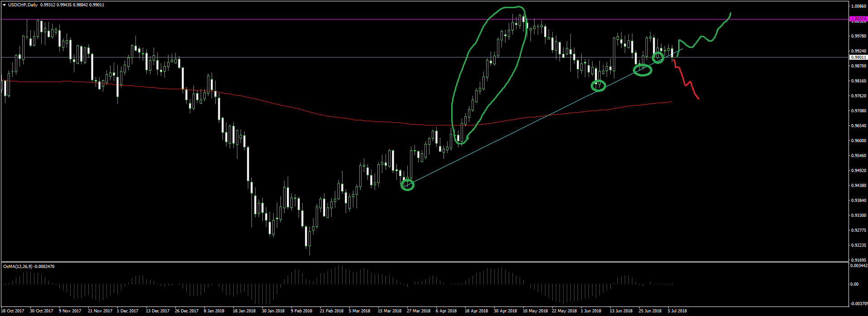Viewport: 868px width, 316px height.
Task: Click the 9 Feb 2018 date label
Action: (302, 311)
